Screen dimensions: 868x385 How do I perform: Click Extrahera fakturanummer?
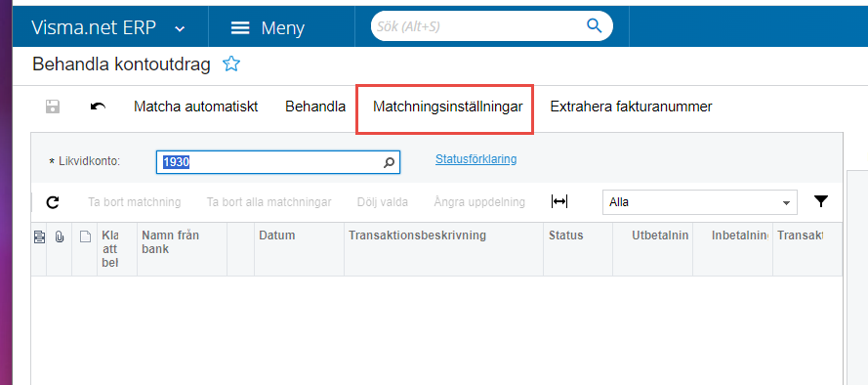(x=631, y=107)
